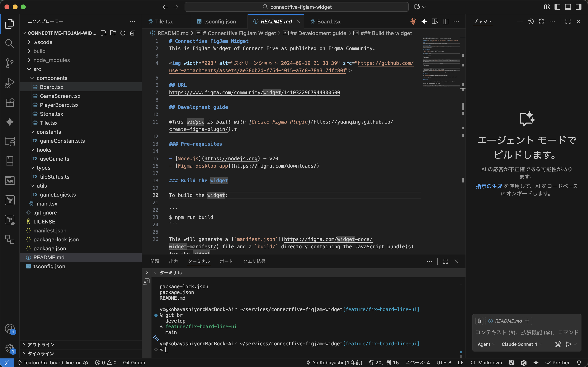Refresh the explorer file tree

pyautogui.click(x=123, y=33)
